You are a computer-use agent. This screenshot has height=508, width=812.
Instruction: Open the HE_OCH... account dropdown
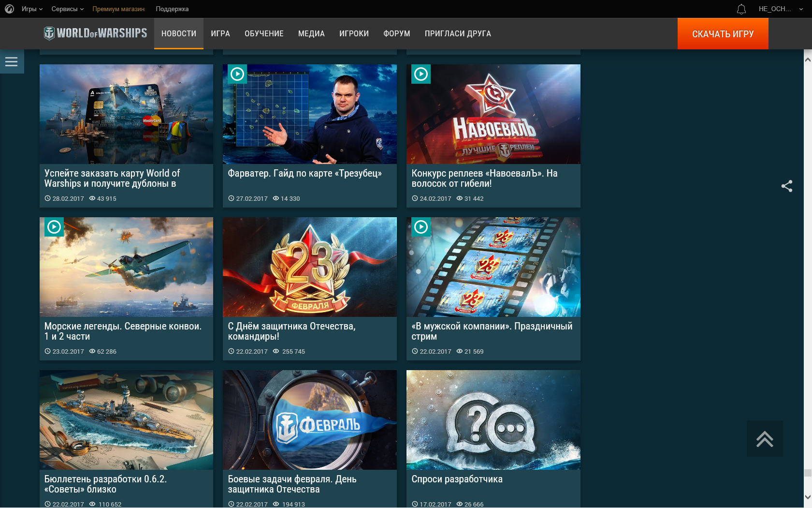(x=781, y=9)
